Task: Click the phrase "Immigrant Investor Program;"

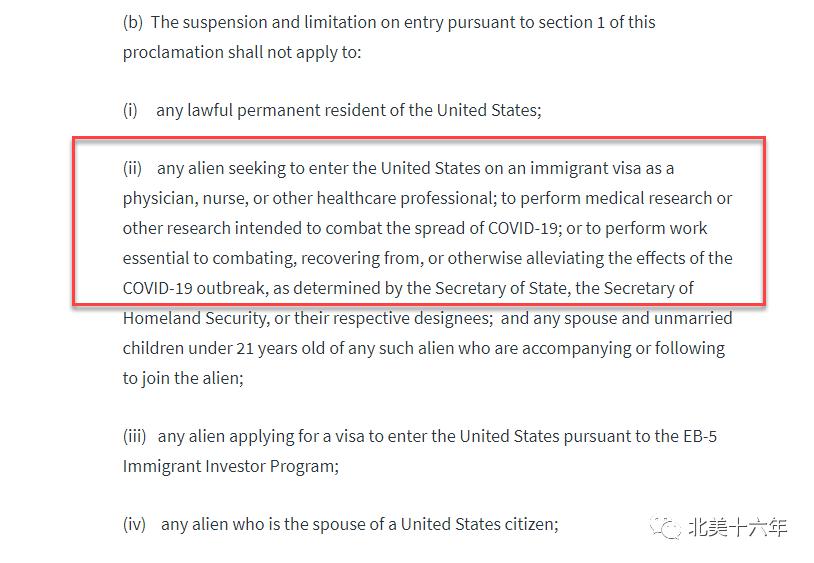Action: click(x=231, y=466)
